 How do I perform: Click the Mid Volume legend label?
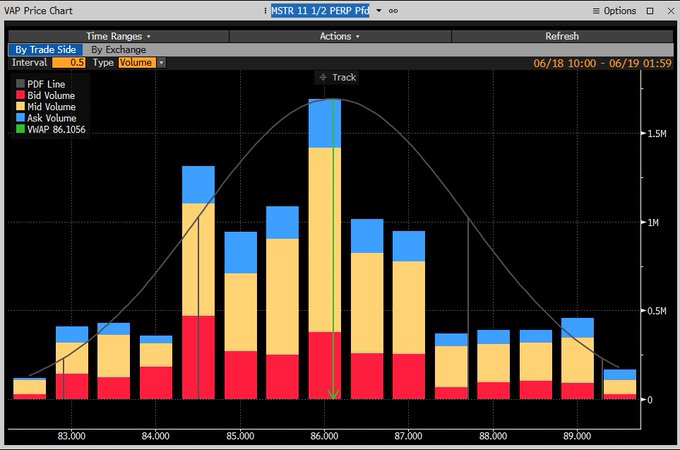click(52, 107)
